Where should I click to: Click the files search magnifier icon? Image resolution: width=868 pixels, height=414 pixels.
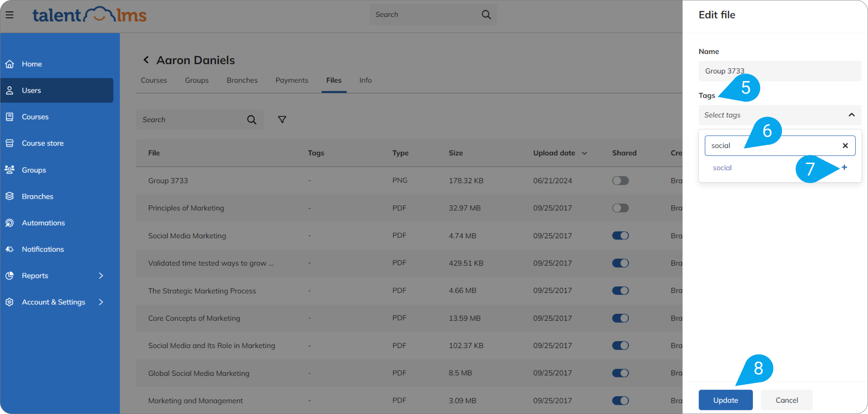(x=252, y=120)
